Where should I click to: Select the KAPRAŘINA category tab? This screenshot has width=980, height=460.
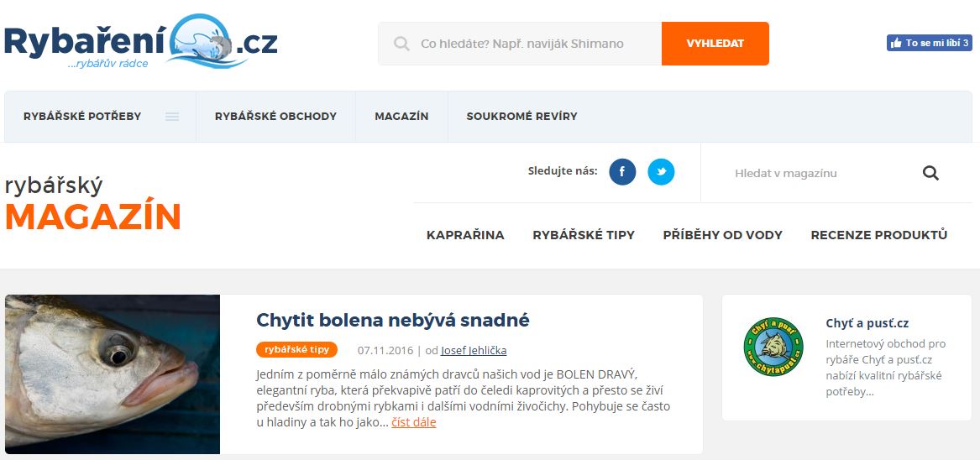[465, 235]
